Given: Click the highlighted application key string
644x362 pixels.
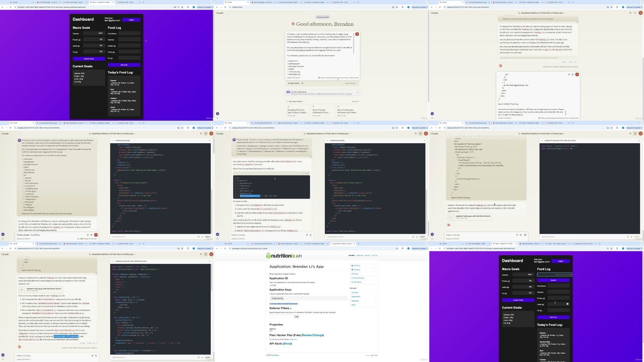Looking at the screenshot, I should tap(283, 304).
